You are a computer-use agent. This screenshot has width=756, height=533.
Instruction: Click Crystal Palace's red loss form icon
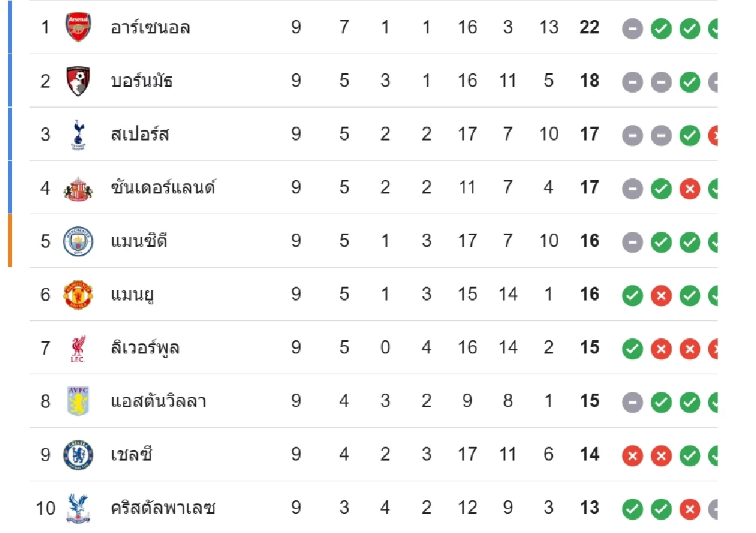690,508
